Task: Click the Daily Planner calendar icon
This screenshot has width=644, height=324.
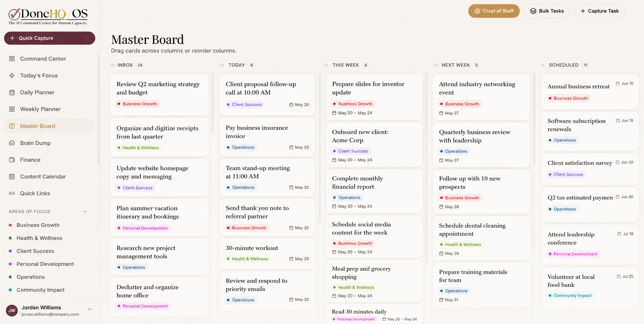Action: coord(12,92)
